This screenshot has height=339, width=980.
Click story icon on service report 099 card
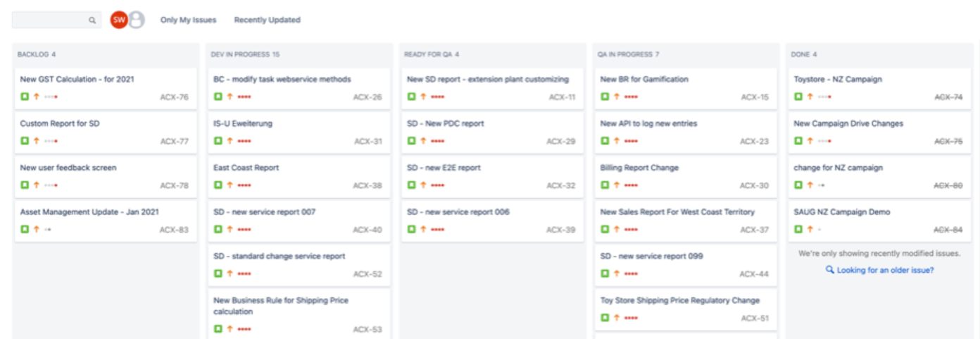tap(605, 273)
